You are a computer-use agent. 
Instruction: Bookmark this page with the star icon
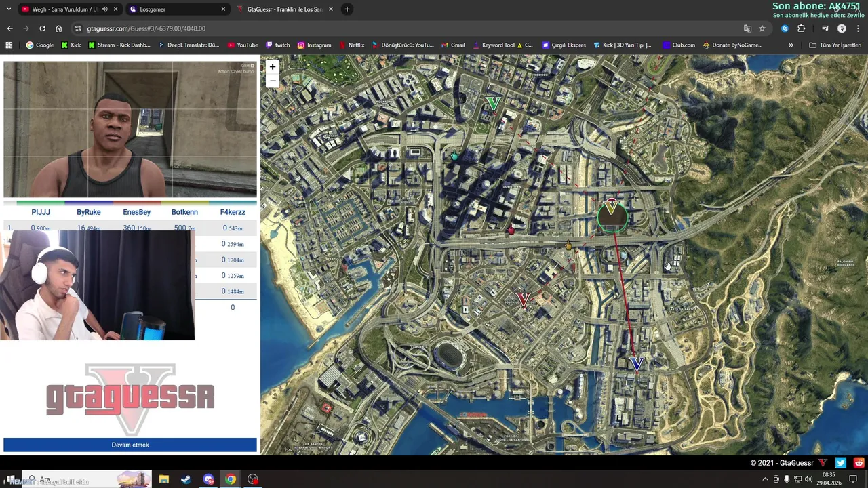pos(762,28)
